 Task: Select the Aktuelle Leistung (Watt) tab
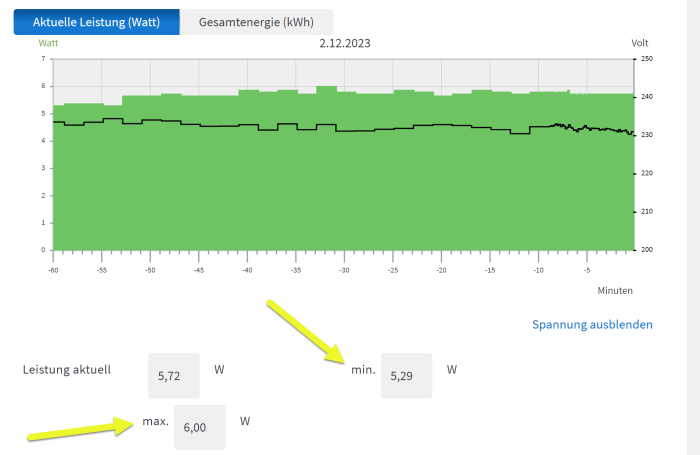(97, 22)
